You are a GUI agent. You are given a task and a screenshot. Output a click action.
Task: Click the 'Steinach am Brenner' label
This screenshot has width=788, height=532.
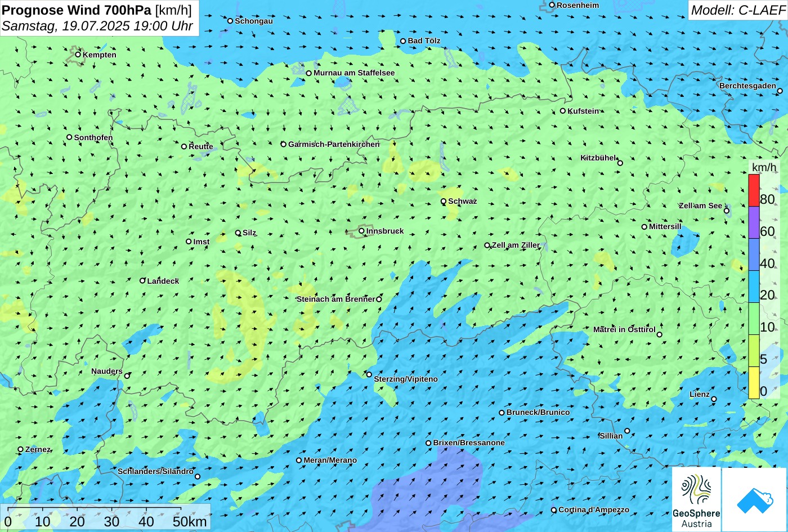coord(335,299)
